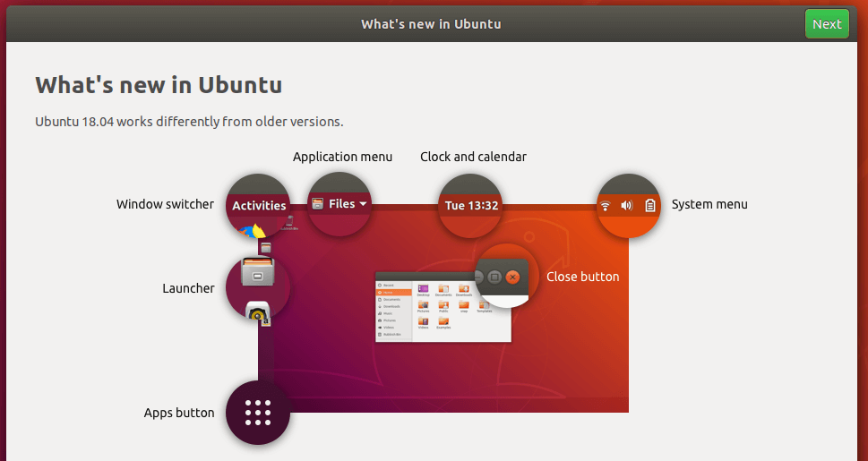
Task: Open the Tue 13:32 clock menu
Action: pos(471,205)
